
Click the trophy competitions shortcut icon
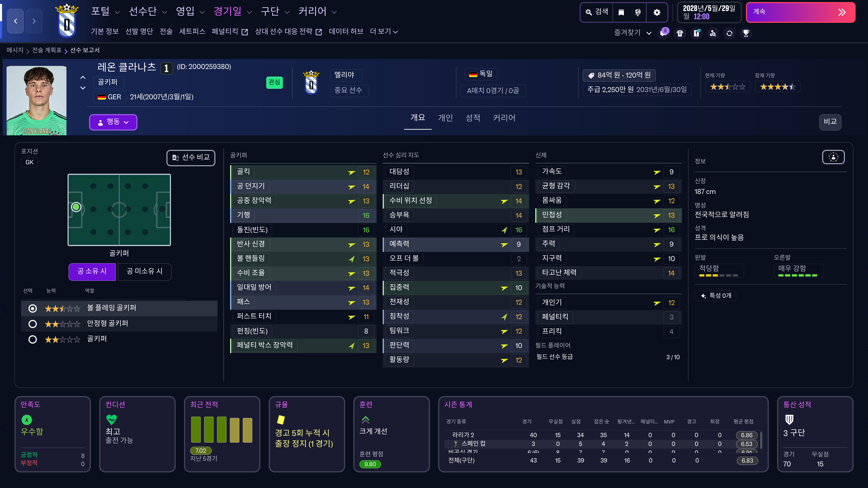[x=746, y=33]
